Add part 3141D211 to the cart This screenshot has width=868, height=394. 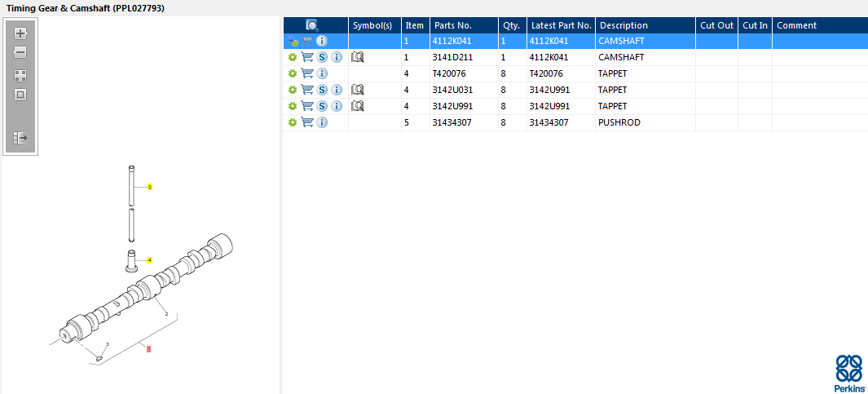point(307,57)
